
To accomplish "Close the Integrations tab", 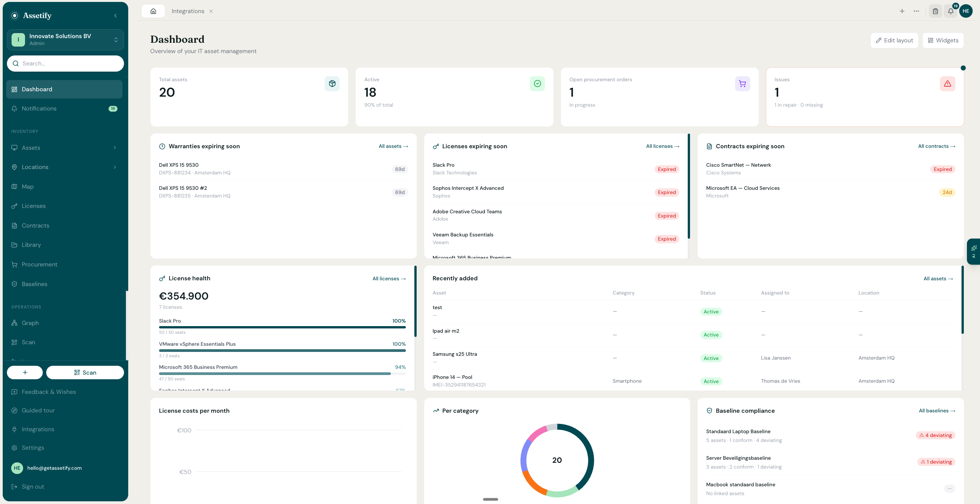I will pyautogui.click(x=211, y=11).
